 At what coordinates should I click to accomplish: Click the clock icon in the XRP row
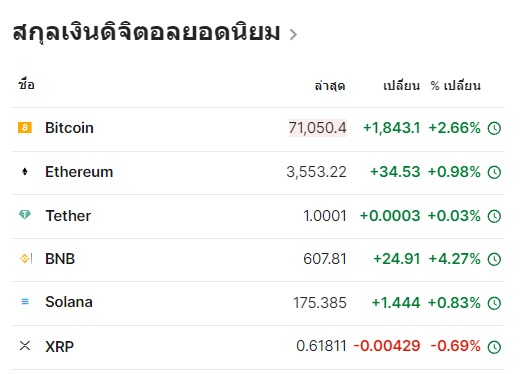(494, 347)
